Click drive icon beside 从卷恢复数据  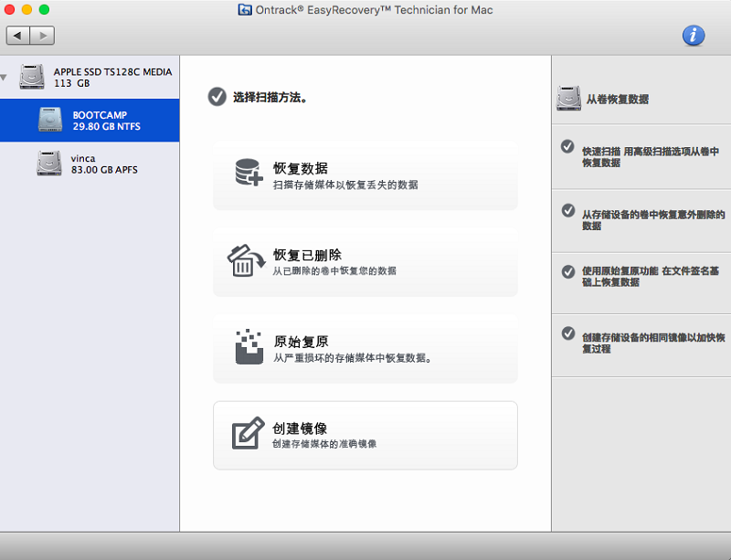coord(568,99)
